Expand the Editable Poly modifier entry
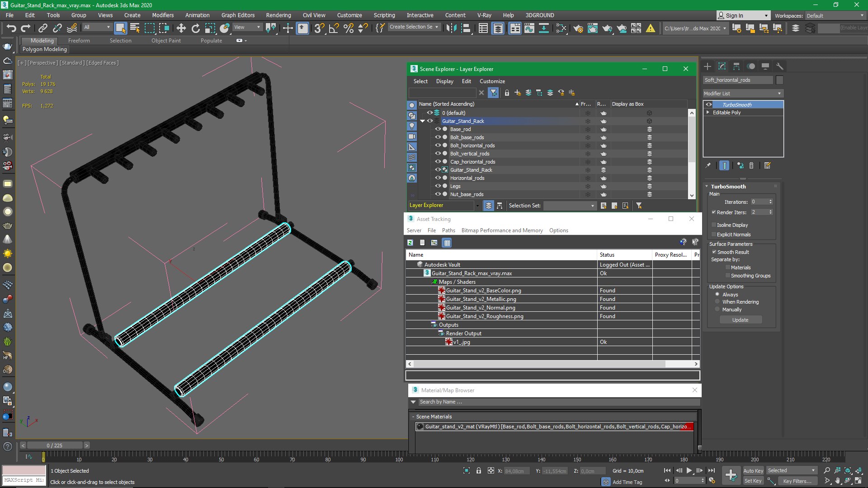This screenshot has width=868, height=488. tap(708, 113)
